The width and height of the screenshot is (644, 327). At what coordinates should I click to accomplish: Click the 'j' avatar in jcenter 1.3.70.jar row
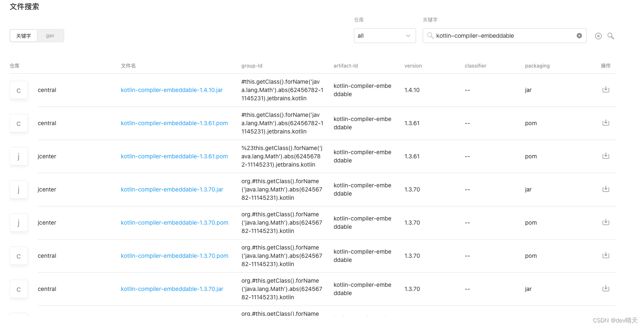(x=19, y=189)
